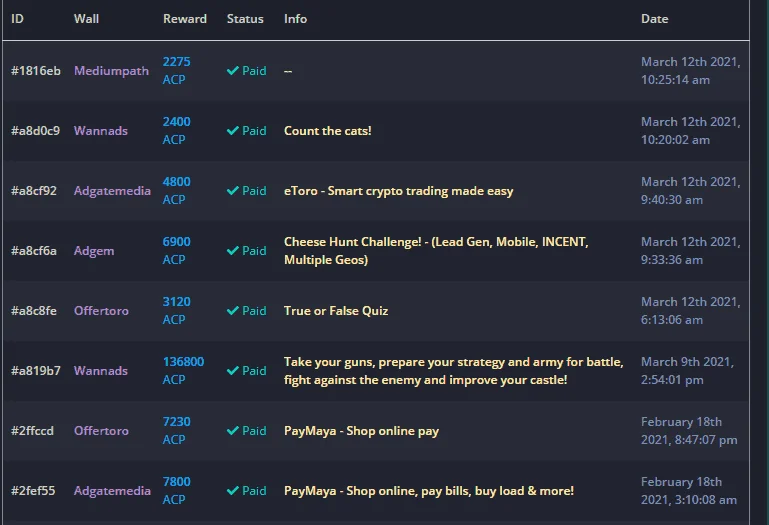
Task: Click the 3120 ACP reward value
Action: point(177,311)
